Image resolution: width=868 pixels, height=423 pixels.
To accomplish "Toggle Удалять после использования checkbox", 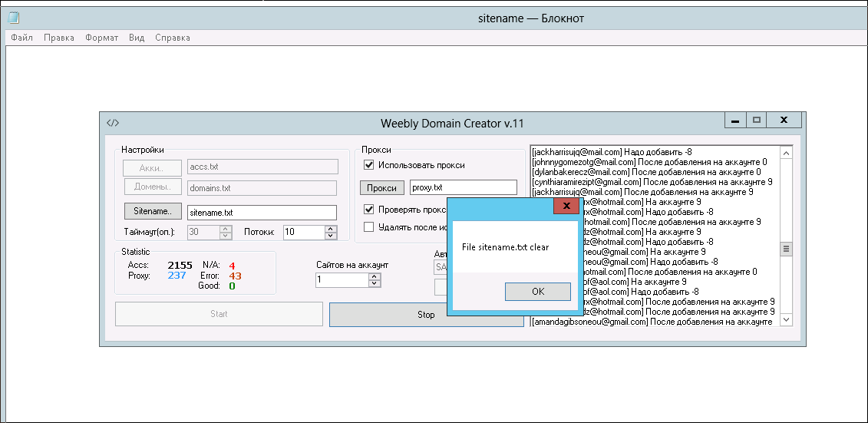I will [x=368, y=226].
